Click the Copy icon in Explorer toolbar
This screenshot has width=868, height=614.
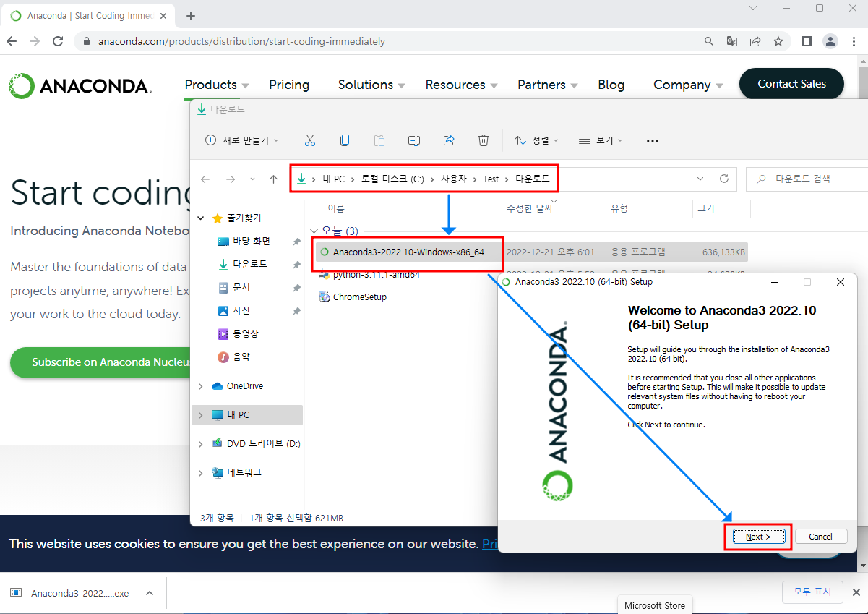click(345, 140)
